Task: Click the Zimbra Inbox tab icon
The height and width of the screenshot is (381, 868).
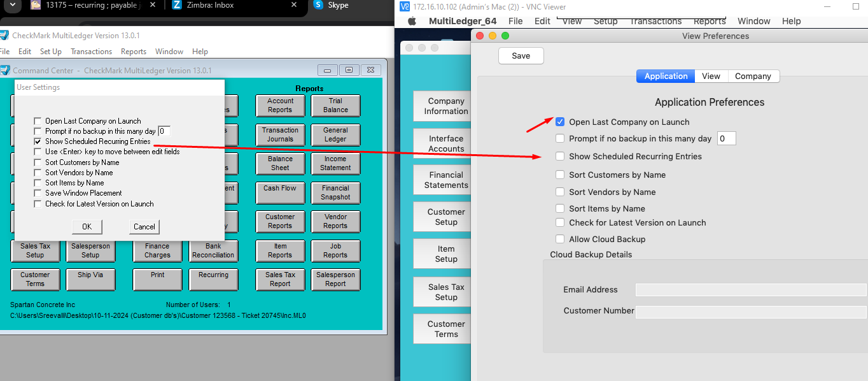Action: tap(176, 5)
